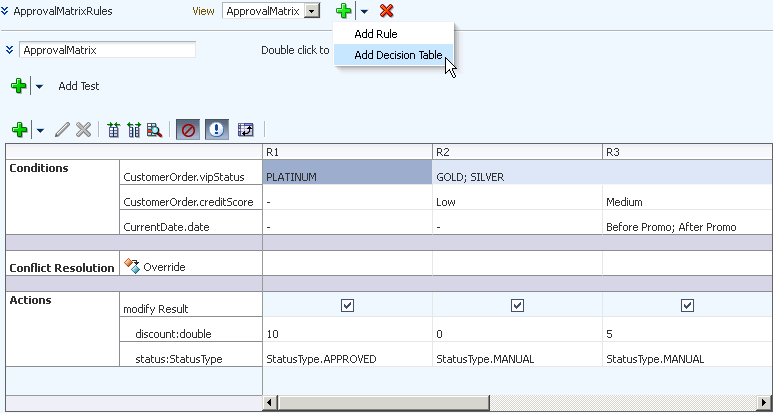This screenshot has width=773, height=413.
Task: Click the R1 column header
Action: (348, 152)
